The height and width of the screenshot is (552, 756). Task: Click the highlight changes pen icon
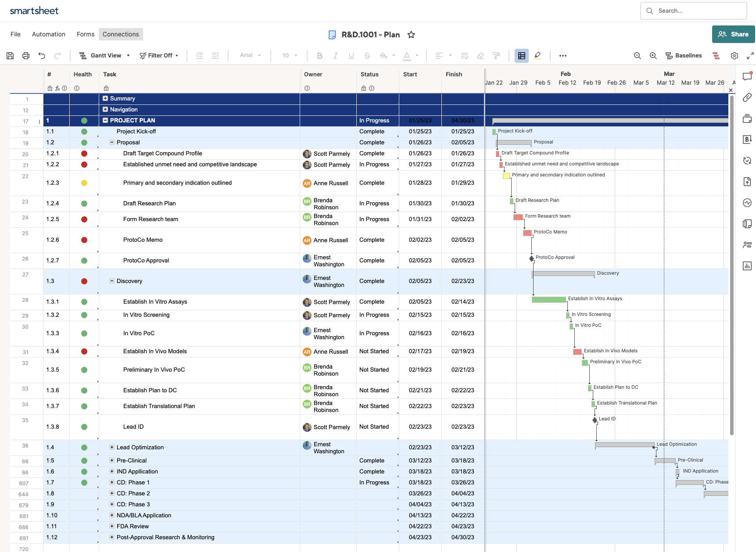coord(537,56)
